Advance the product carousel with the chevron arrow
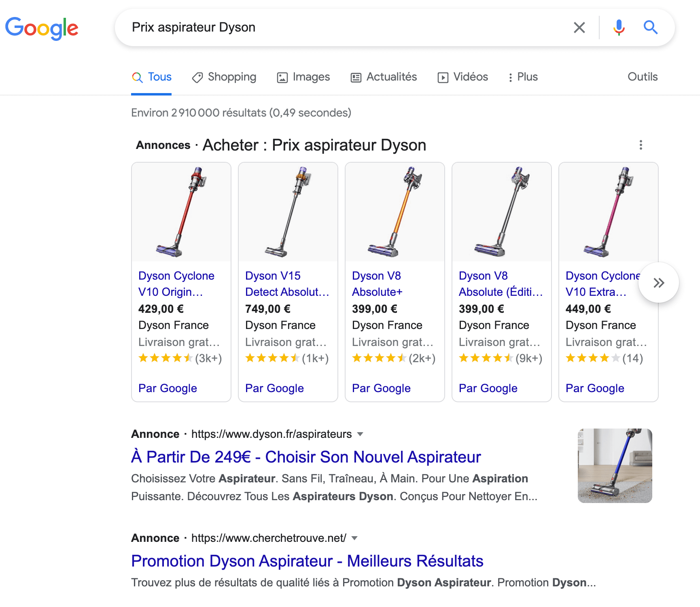 [x=659, y=283]
